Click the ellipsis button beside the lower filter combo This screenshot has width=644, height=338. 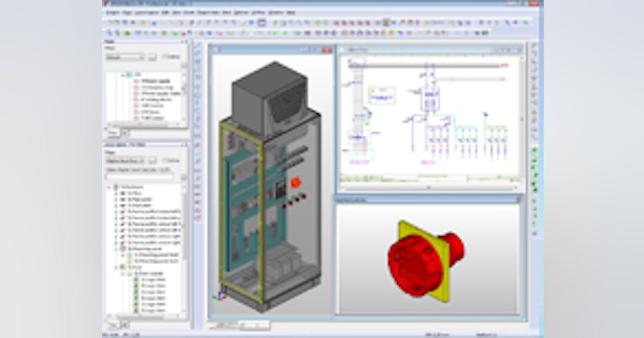point(153,161)
